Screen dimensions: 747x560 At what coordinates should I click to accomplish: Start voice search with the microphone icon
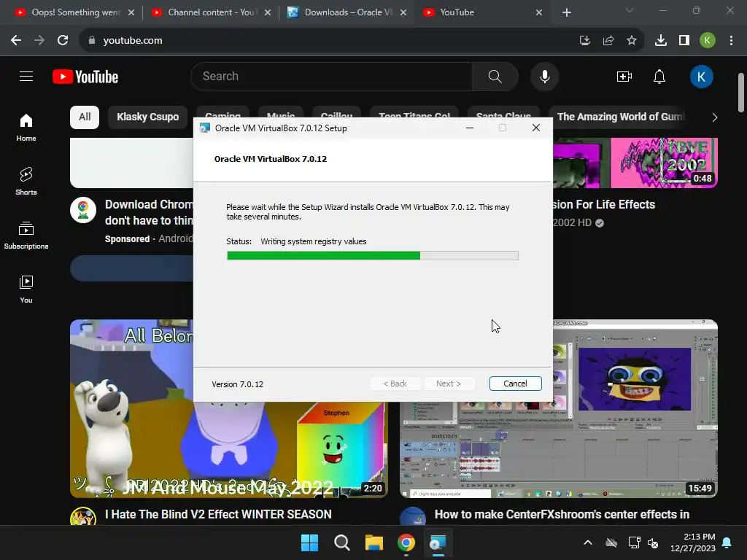(x=544, y=76)
